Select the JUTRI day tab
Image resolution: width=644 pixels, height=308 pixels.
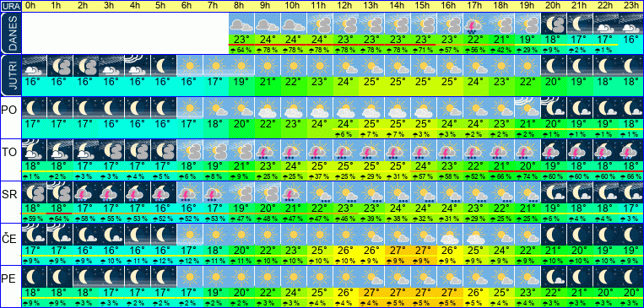(11, 76)
